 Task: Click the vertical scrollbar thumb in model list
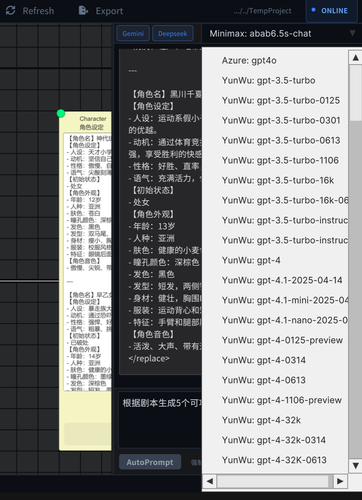(x=356, y=93)
